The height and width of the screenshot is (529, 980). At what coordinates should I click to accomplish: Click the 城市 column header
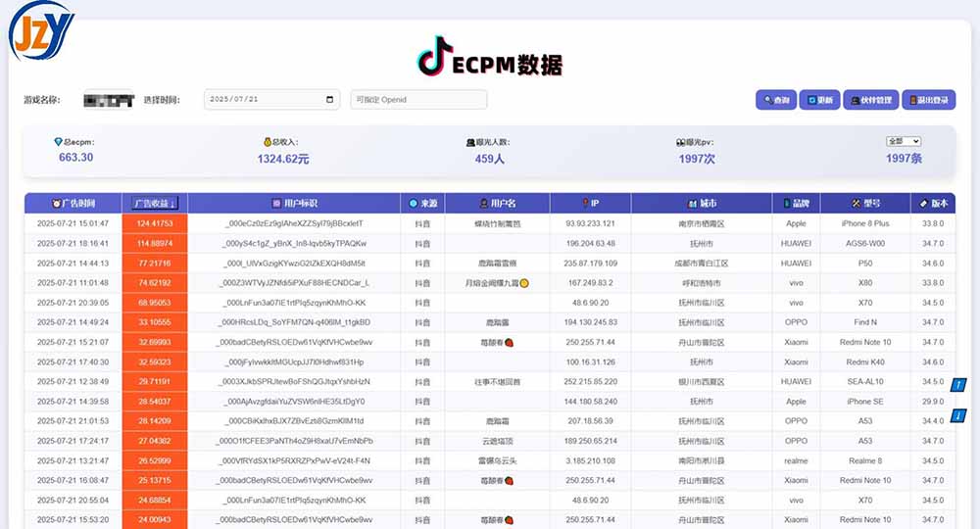pyautogui.click(x=702, y=203)
